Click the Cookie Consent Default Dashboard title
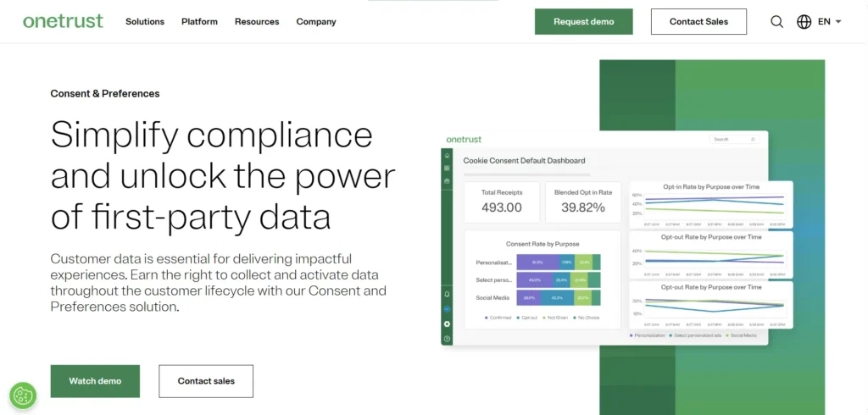Image resolution: width=868 pixels, height=415 pixels. (524, 160)
